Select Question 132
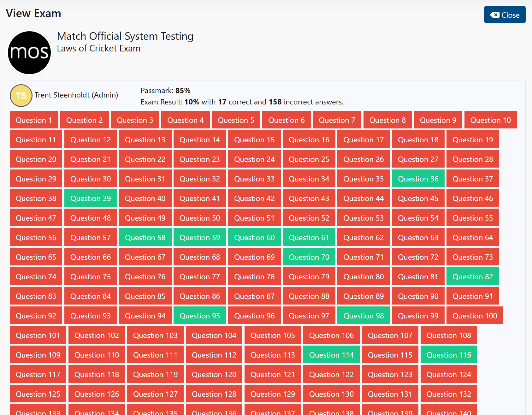Viewport: 532px width, 415px height. click(x=449, y=394)
